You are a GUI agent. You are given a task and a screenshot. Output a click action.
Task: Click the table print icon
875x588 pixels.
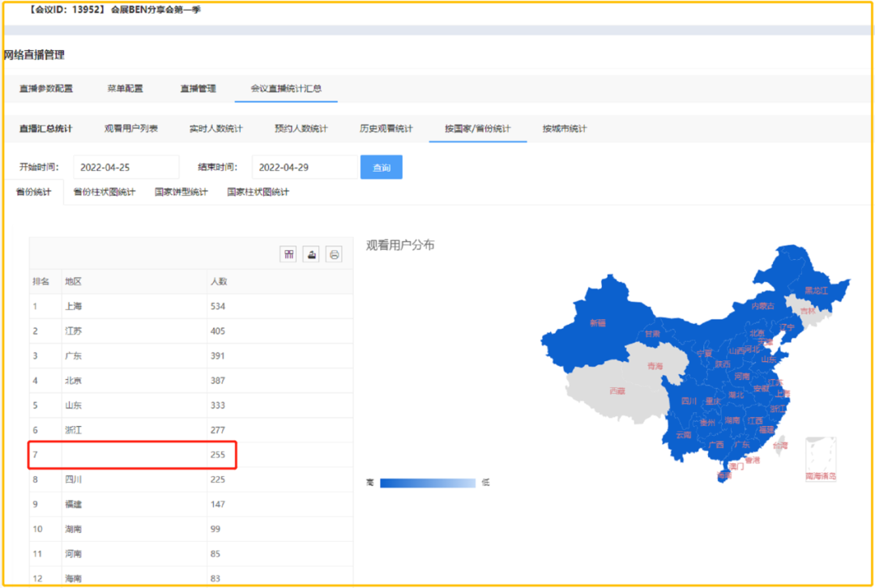click(334, 254)
